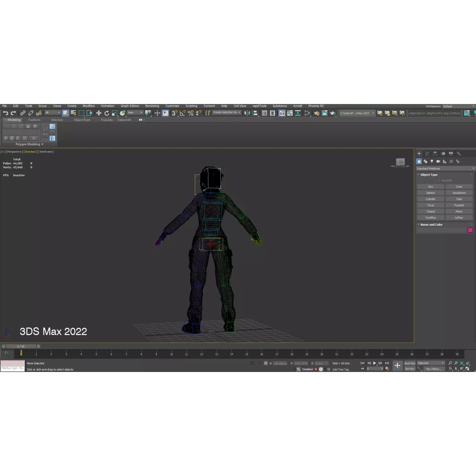Image resolution: width=476 pixels, height=476 pixels.
Task: Click Edit Named Selection Sets icon
Action: [208, 113]
